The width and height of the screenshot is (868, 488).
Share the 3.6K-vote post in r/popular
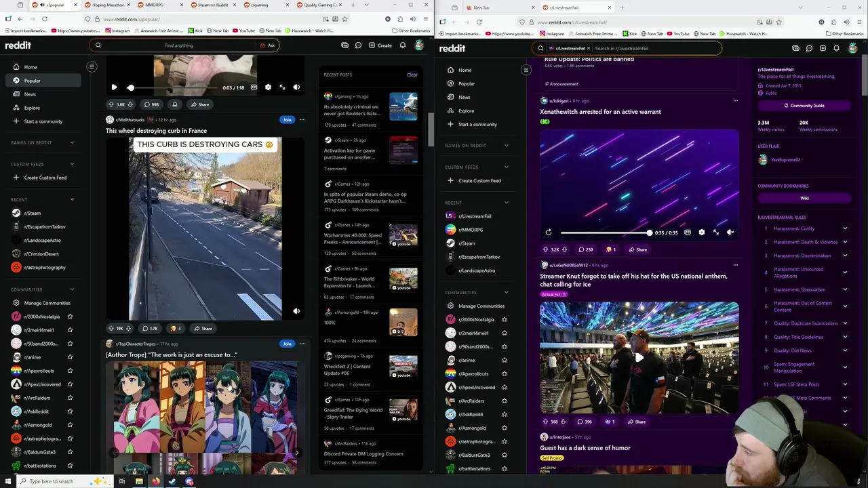(x=199, y=104)
